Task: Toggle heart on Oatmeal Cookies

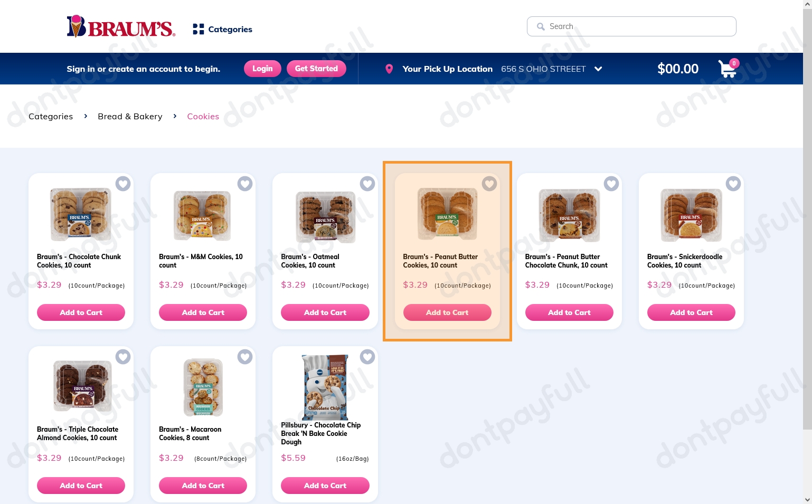Action: click(x=367, y=184)
